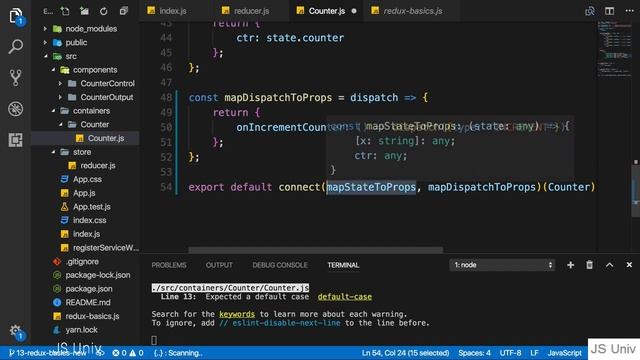The image size is (640, 360).
Task: Open App.css in the file tree
Action: (x=87, y=179)
